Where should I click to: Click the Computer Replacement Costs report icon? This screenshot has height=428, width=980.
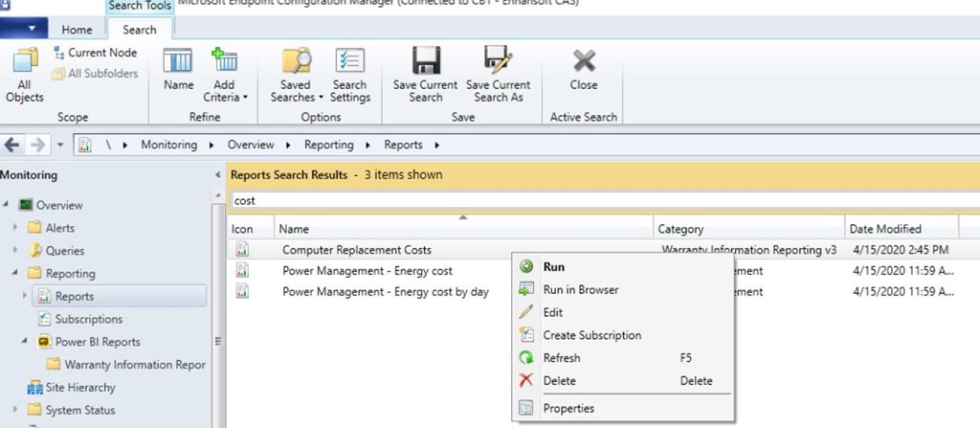[242, 250]
